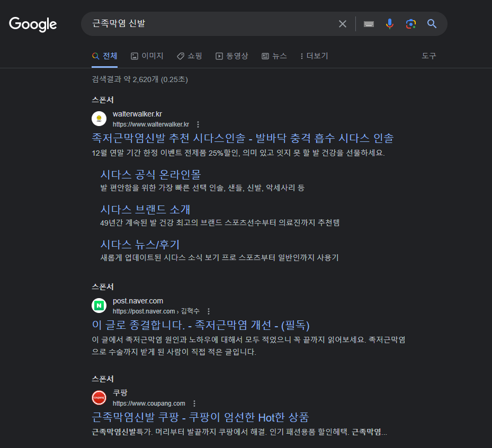Screen dimensions: 492x448
Task: Open the 시다스 공식 온라인몰 sitelink
Action: click(x=150, y=174)
